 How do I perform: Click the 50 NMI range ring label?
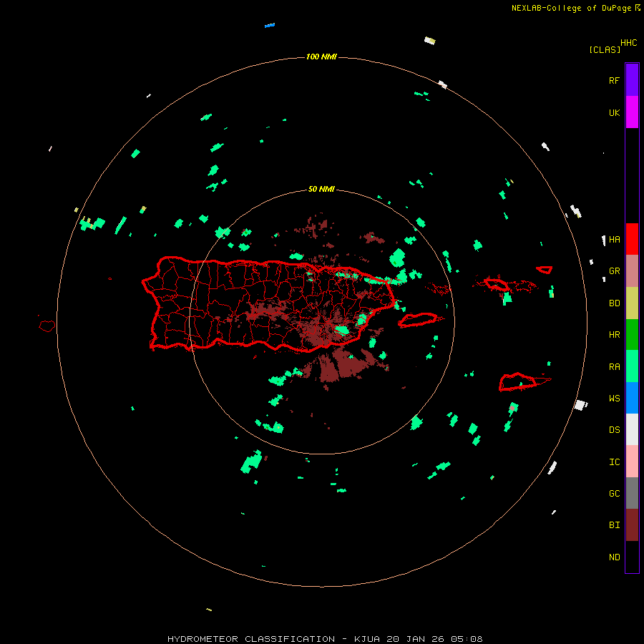[x=321, y=190]
